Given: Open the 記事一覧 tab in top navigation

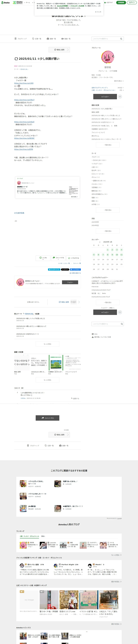Looking at the screenshot, I should 37,39.
